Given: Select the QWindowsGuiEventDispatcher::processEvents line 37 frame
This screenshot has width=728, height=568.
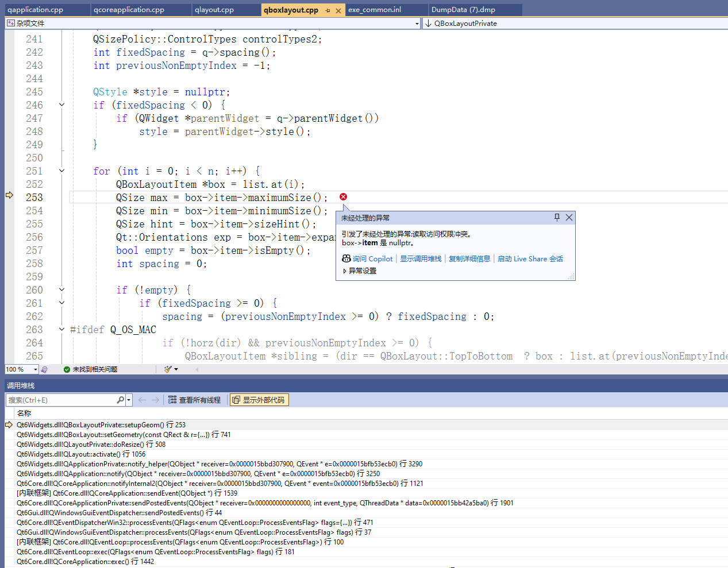Looking at the screenshot, I should [194, 532].
